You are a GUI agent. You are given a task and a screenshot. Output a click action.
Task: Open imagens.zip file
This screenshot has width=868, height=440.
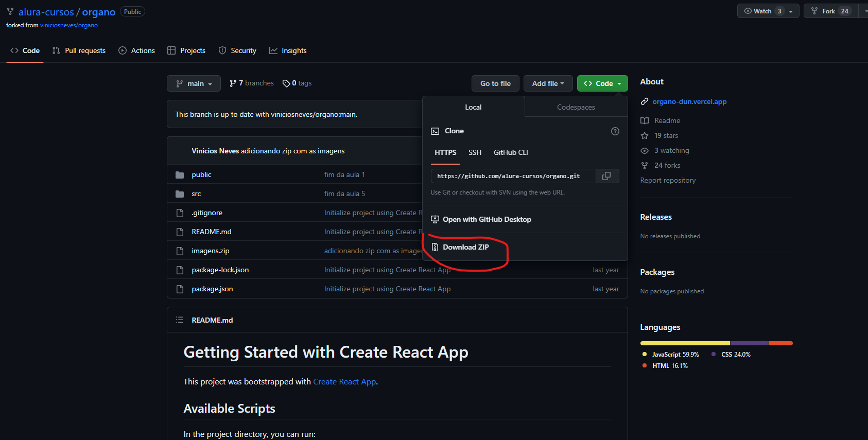click(x=211, y=251)
